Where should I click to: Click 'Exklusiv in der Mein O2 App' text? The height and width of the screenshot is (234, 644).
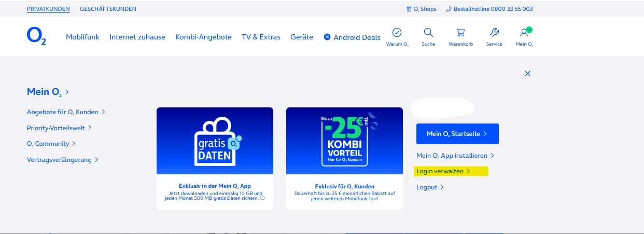(215, 186)
